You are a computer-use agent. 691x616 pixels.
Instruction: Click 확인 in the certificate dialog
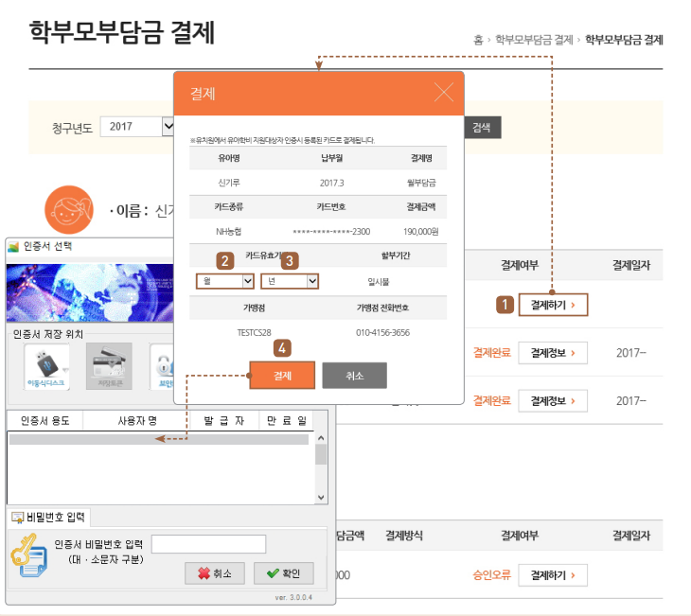(x=284, y=573)
